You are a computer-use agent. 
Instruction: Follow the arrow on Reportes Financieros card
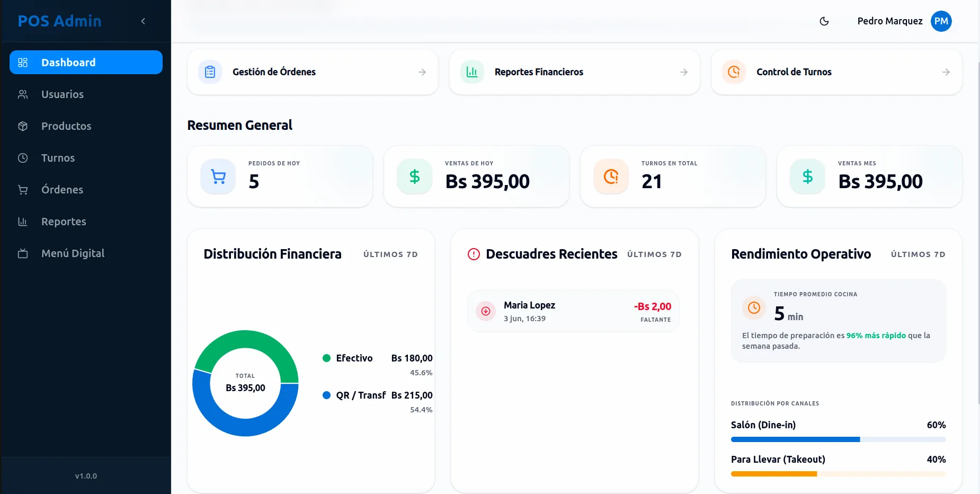point(684,72)
